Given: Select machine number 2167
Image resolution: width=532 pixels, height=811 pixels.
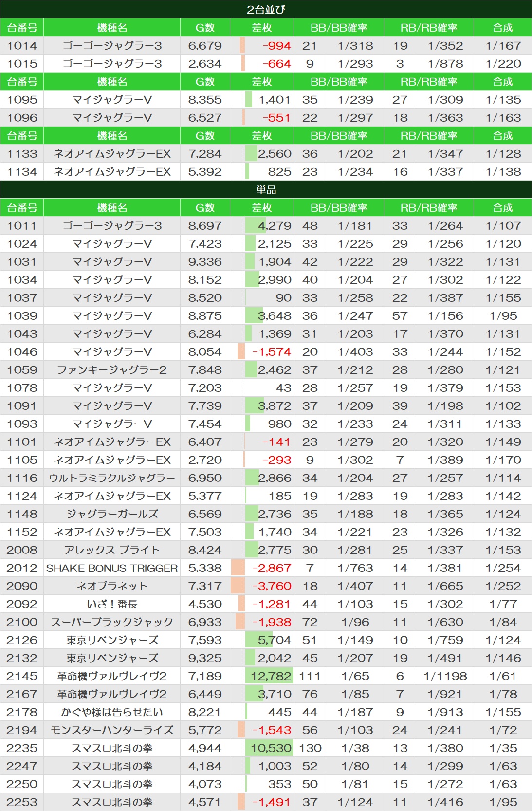Looking at the screenshot, I should [x=22, y=694].
